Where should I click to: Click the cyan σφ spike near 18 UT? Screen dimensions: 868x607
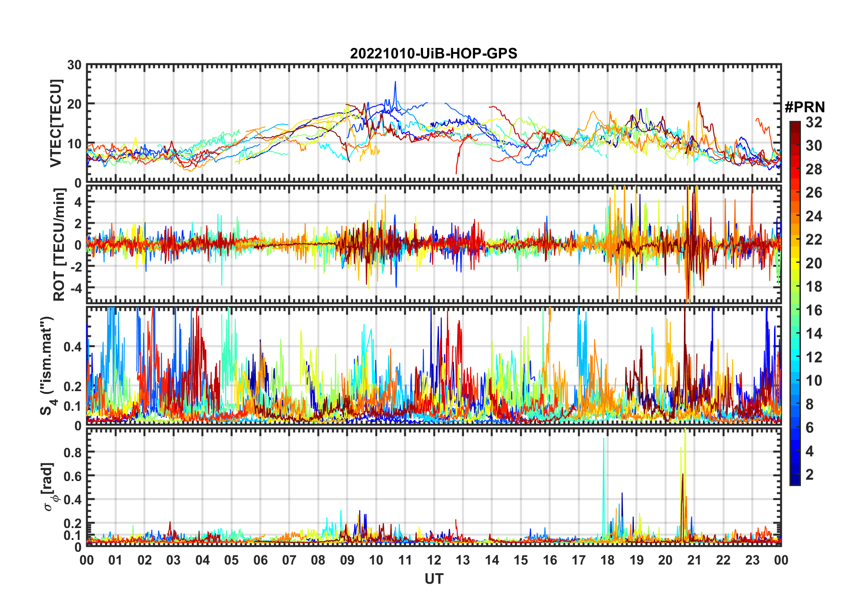click(x=604, y=440)
